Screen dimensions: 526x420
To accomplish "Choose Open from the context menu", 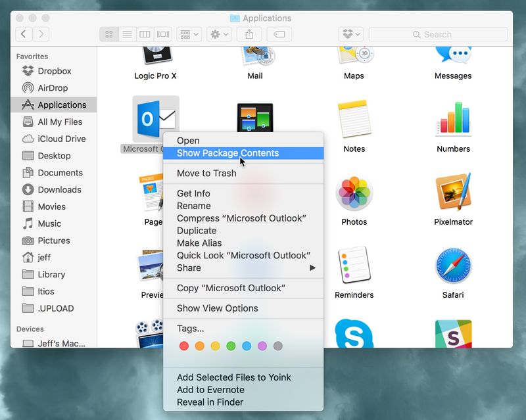I will coord(243,141).
